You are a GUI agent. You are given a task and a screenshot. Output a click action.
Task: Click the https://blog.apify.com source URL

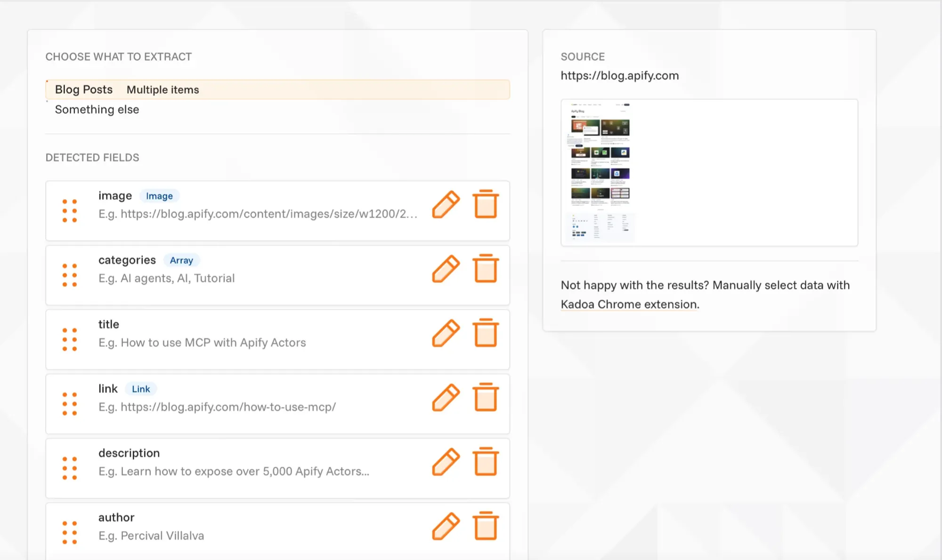coord(619,76)
